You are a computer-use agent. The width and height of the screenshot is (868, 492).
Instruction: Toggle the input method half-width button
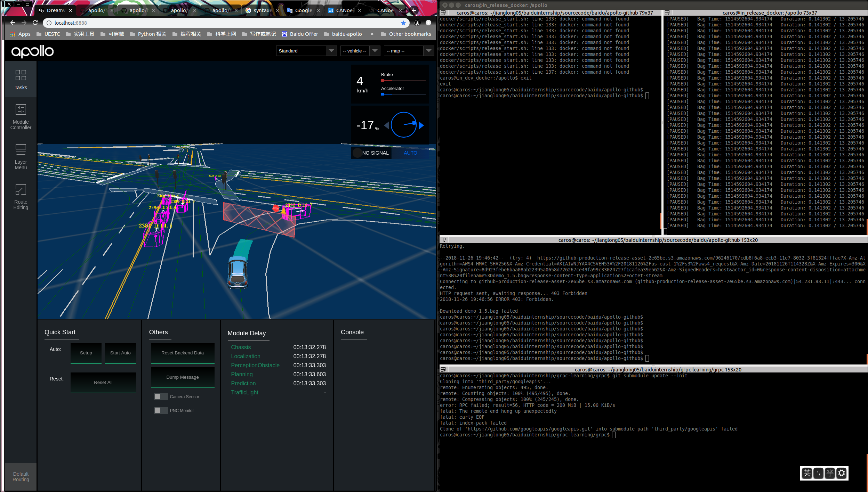click(x=830, y=473)
